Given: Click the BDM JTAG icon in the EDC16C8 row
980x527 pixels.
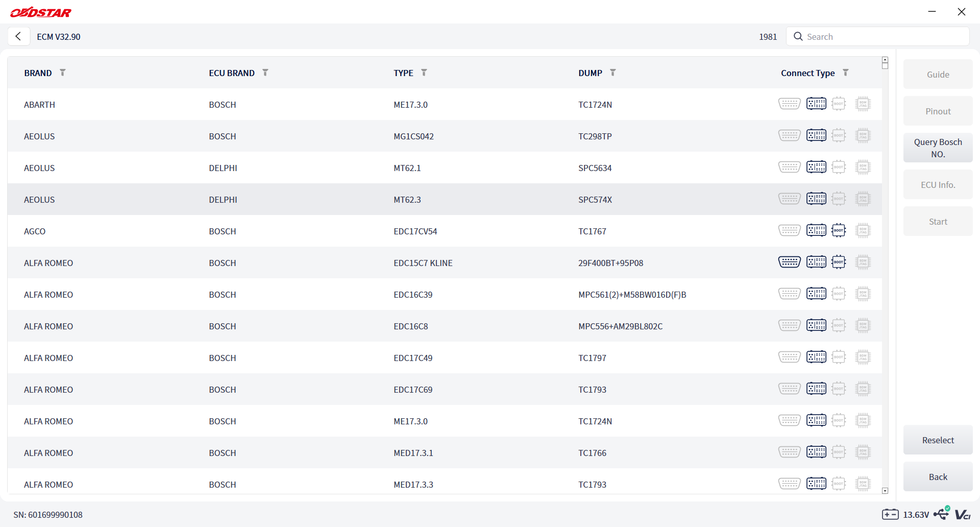Looking at the screenshot, I should [x=863, y=326].
